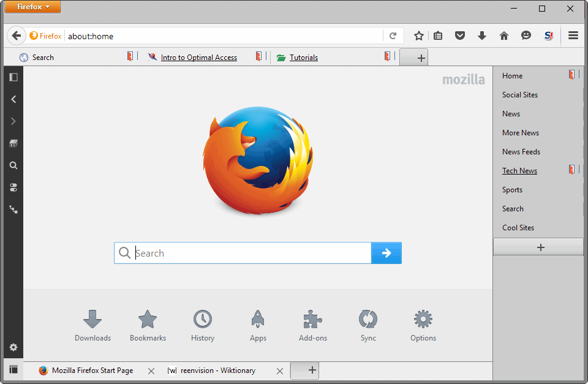Click the Home icon in navigation toolbar
Viewport: 588px width, 384px height.
point(504,36)
